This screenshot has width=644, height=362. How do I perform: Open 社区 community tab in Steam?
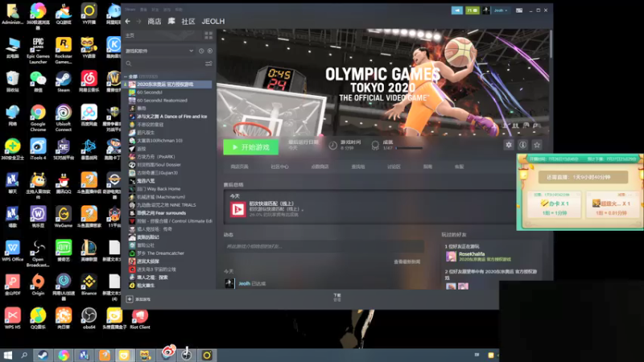188,22
